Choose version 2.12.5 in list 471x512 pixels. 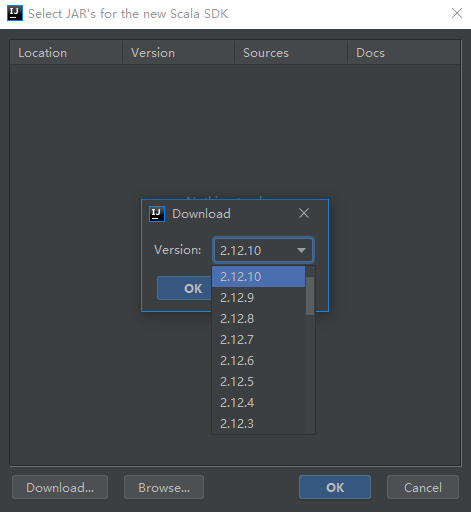point(258,382)
